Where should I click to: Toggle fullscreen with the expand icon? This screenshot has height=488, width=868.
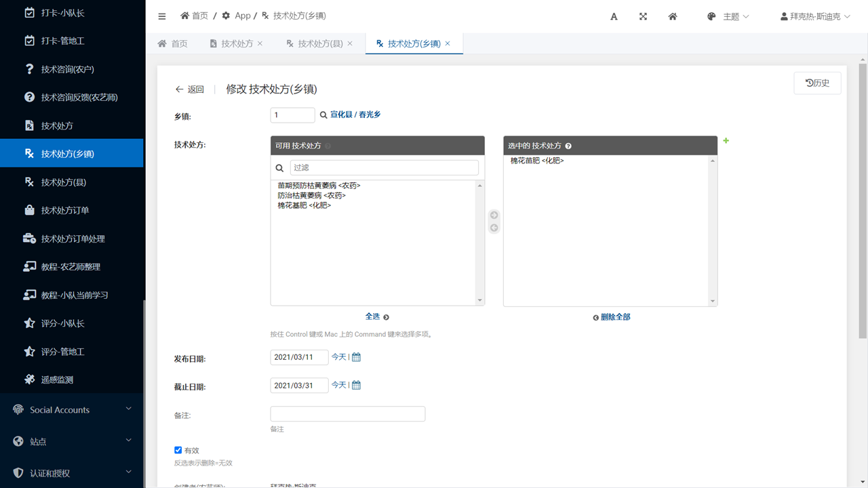pyautogui.click(x=643, y=16)
